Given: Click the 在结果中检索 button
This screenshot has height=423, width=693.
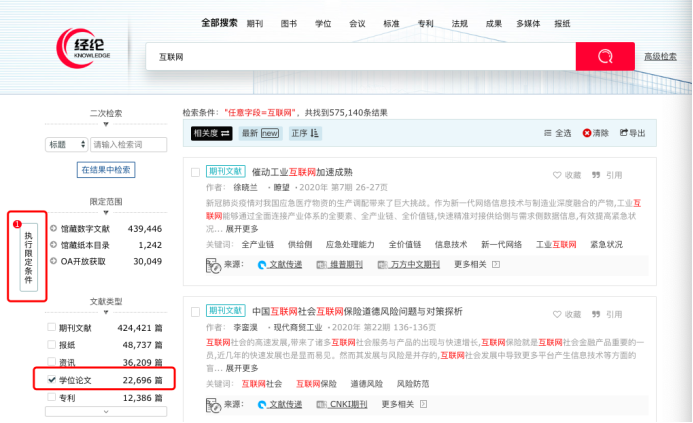Looking at the screenshot, I should (x=105, y=170).
